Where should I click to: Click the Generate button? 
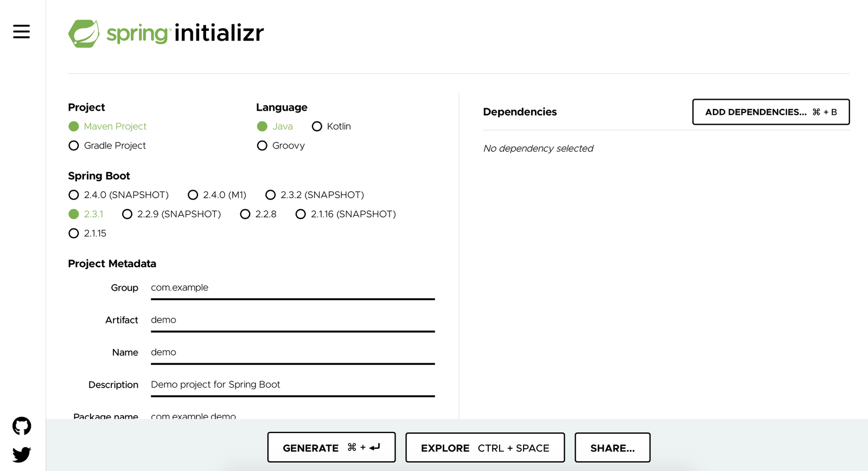(x=331, y=448)
